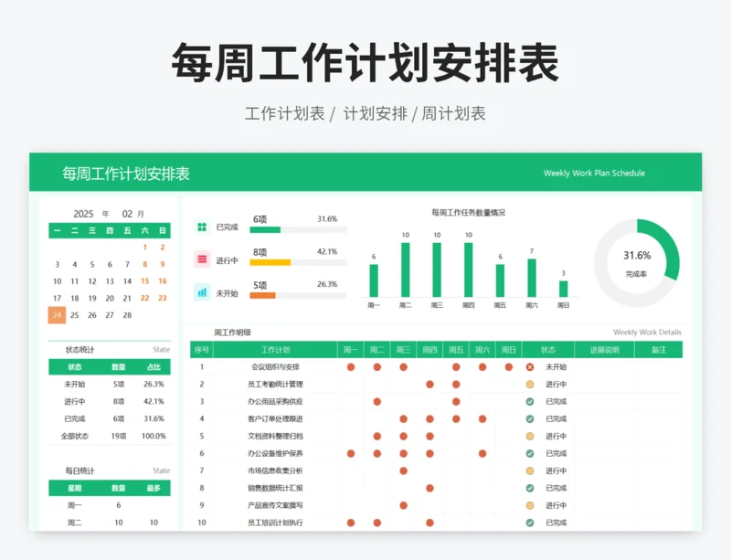
Task: Click the green check icon for 办公用品采购供应
Action: pyautogui.click(x=530, y=401)
